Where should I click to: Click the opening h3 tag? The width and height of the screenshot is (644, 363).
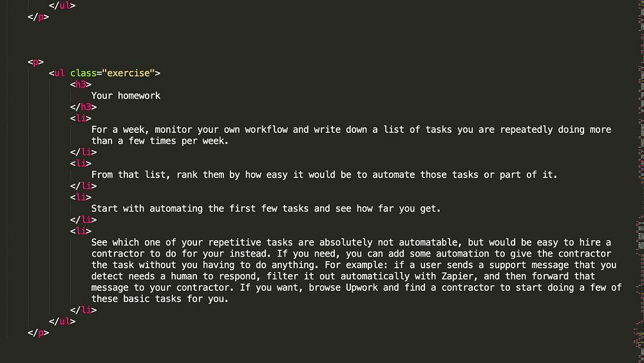(80, 84)
